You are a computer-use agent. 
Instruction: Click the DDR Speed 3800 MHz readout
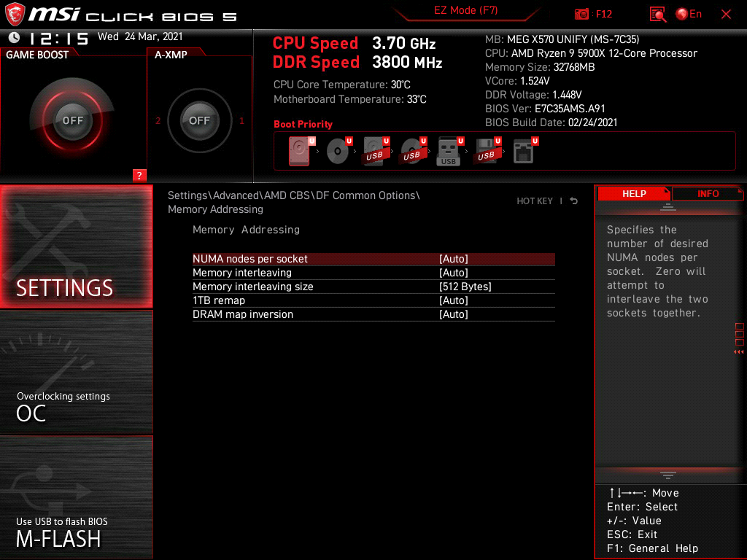coord(357,63)
